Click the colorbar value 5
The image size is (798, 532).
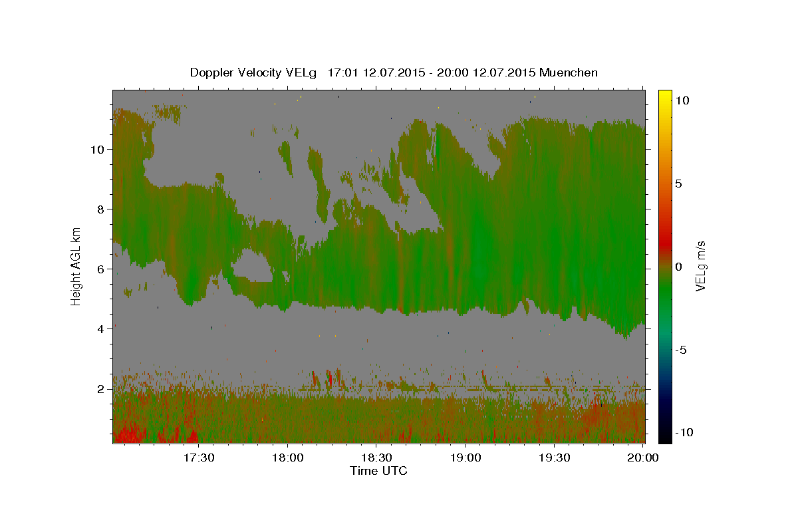678,184
